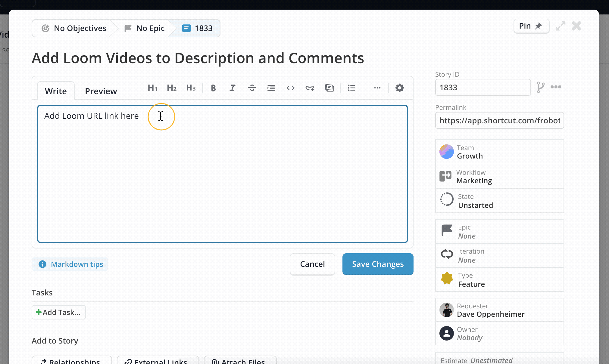Change the State from Unstarted

point(499,201)
